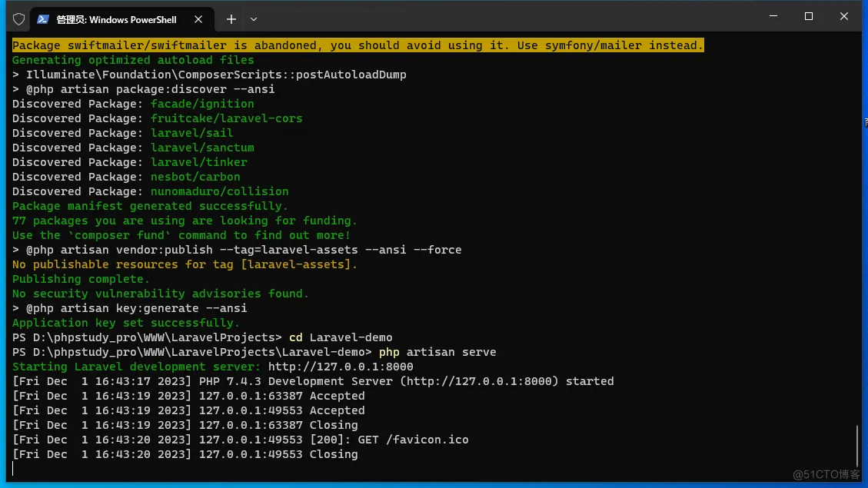Viewport: 868px width, 488px height.
Task: Click 'PHP 7.4.3 Development Server' started line
Action: [313, 381]
